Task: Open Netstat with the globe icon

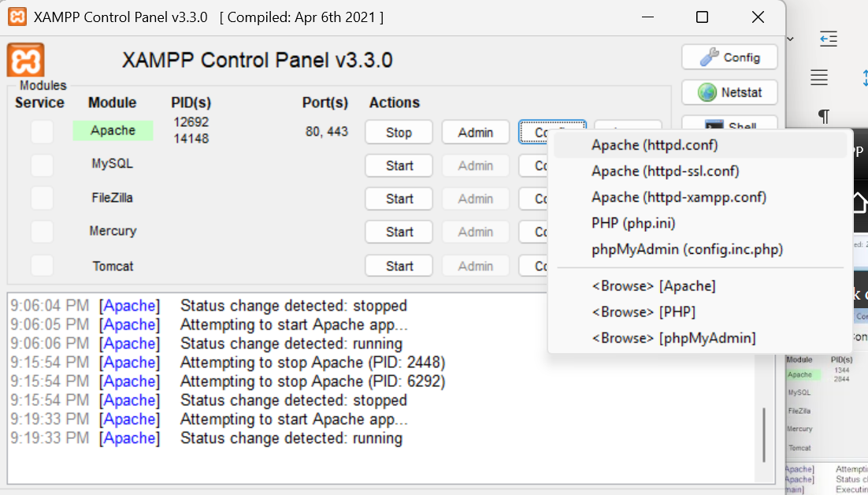Action: (729, 92)
